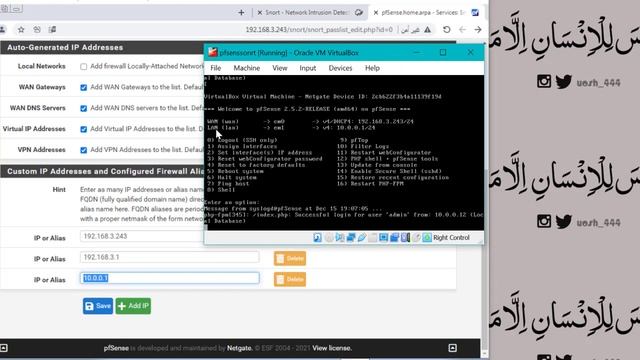Click the VirtualBox shared folders status icon
Screen dimensions: 640x360
[372, 238]
